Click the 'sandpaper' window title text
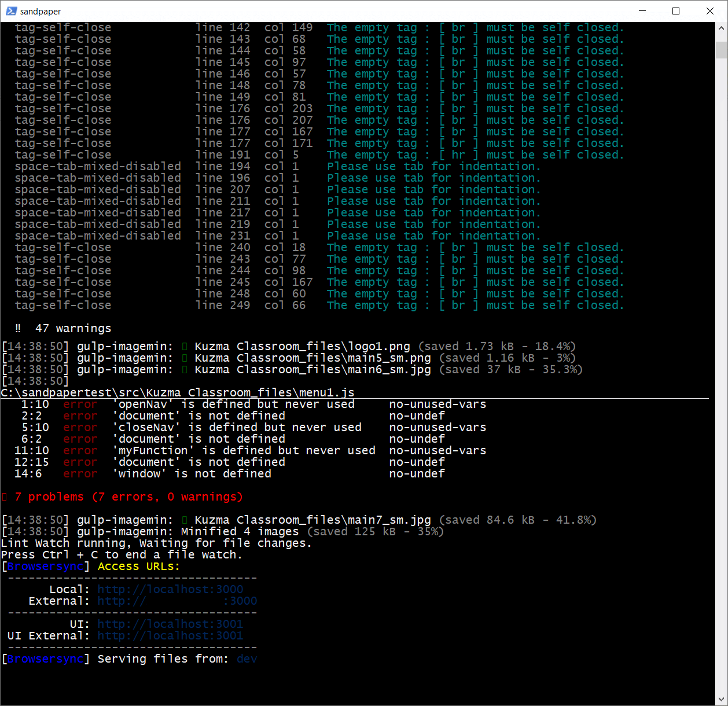This screenshot has height=706, width=728. point(41,12)
